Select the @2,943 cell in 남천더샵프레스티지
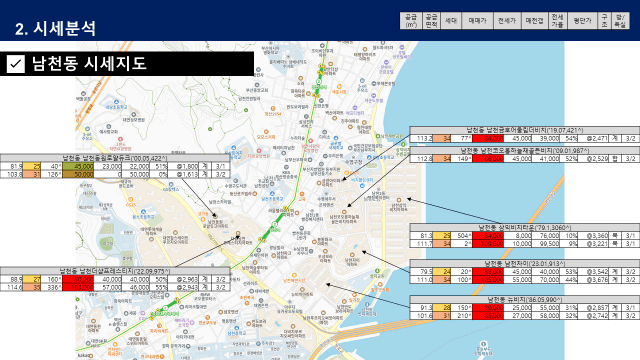Viewport: 640px width, 360px height. click(x=184, y=287)
